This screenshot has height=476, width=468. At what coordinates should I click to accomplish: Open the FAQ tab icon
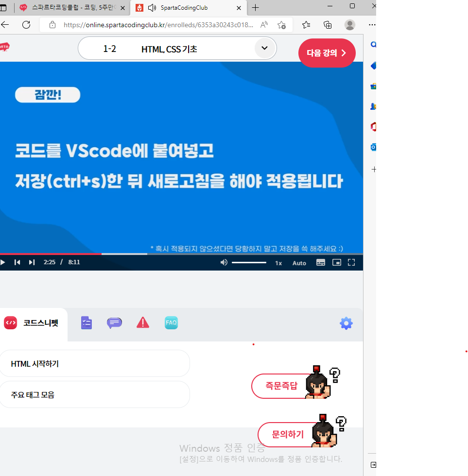tap(171, 323)
